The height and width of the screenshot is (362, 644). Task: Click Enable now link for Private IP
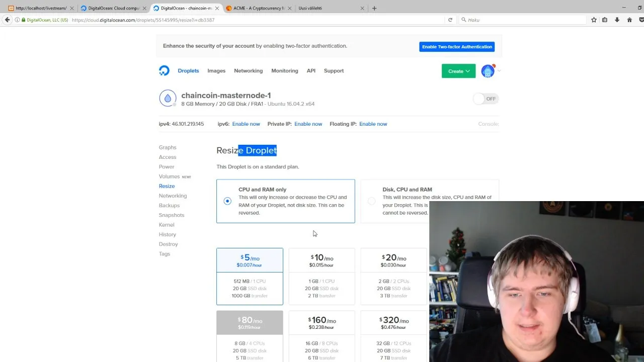tap(308, 124)
